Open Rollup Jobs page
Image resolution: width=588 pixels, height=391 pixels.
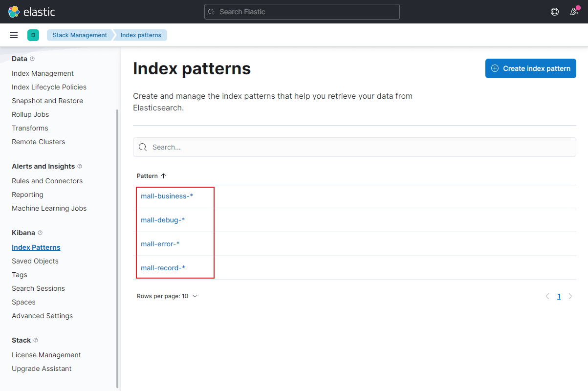pyautogui.click(x=30, y=114)
